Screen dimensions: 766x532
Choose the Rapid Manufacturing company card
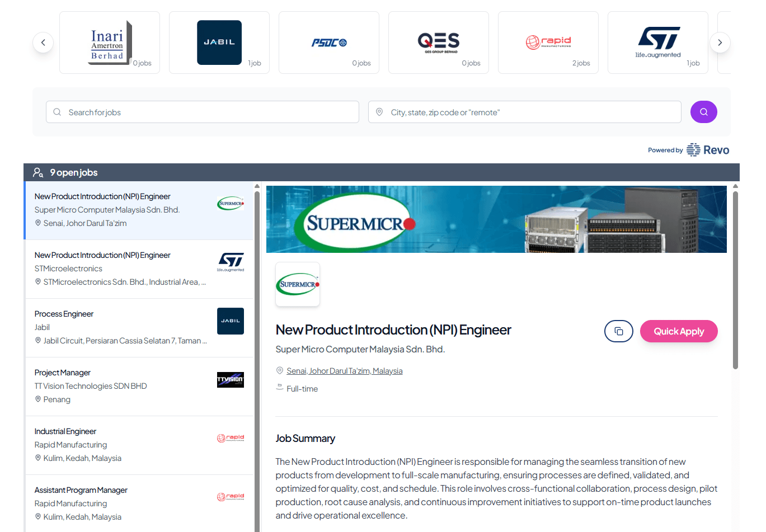548,43
